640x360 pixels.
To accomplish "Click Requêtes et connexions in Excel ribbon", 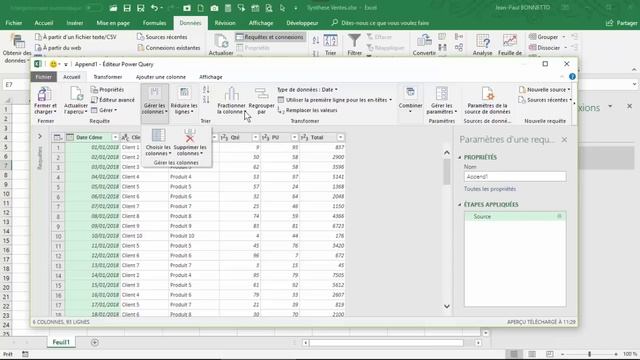I will [270, 37].
